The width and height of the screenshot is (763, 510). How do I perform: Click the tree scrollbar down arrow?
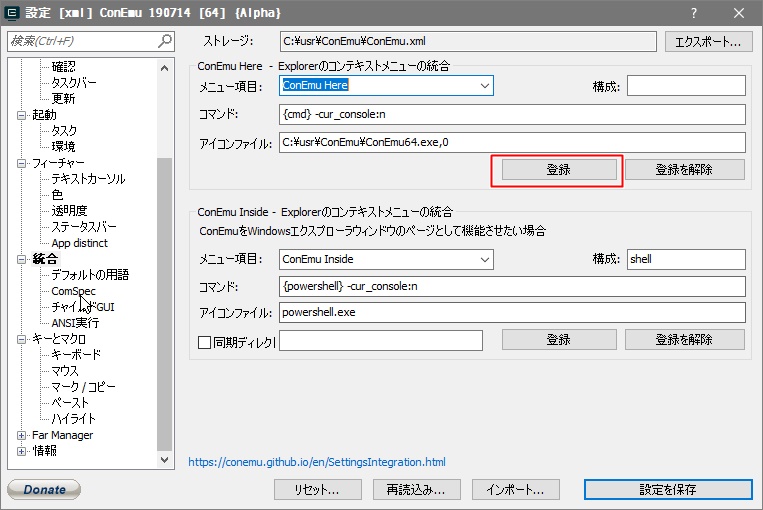[x=164, y=460]
